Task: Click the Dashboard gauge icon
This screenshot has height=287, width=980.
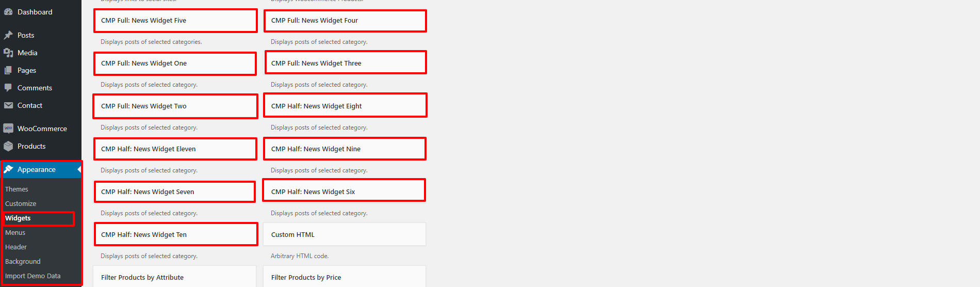Action: click(8, 12)
